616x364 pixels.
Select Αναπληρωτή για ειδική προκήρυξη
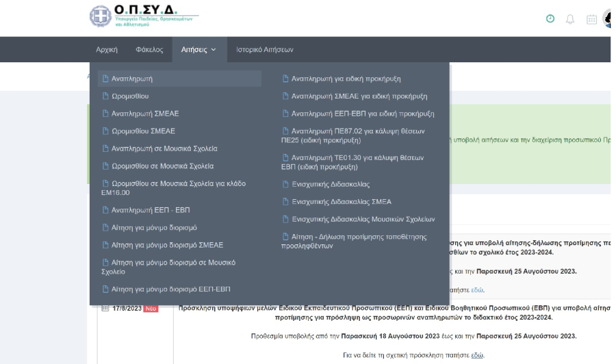[346, 79]
